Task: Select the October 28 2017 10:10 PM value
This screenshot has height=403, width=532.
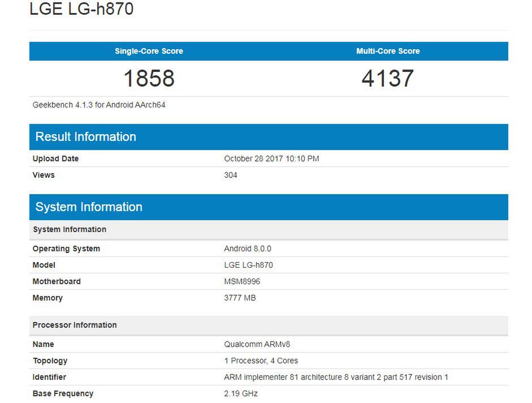Action: [x=271, y=158]
